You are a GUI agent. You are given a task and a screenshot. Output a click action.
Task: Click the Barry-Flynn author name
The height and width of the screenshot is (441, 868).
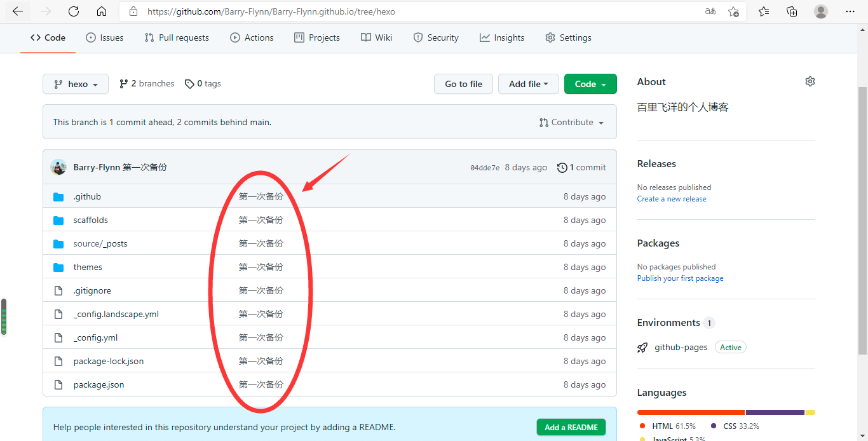(97, 167)
